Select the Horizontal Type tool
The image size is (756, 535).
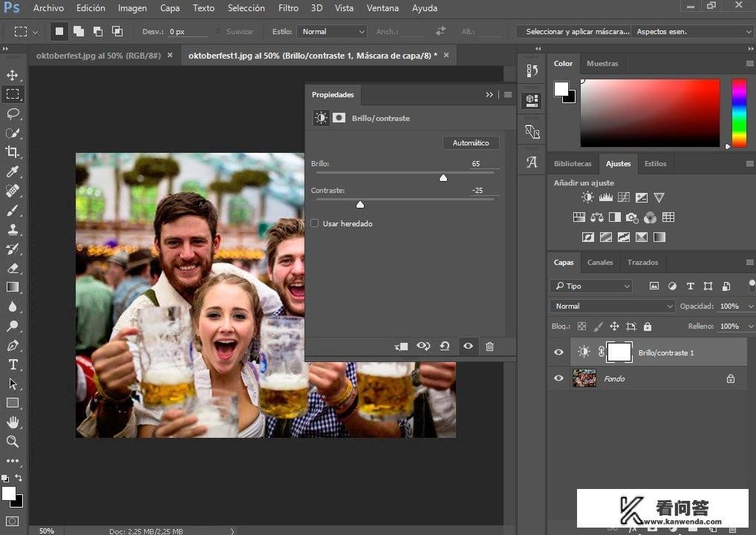click(x=13, y=364)
